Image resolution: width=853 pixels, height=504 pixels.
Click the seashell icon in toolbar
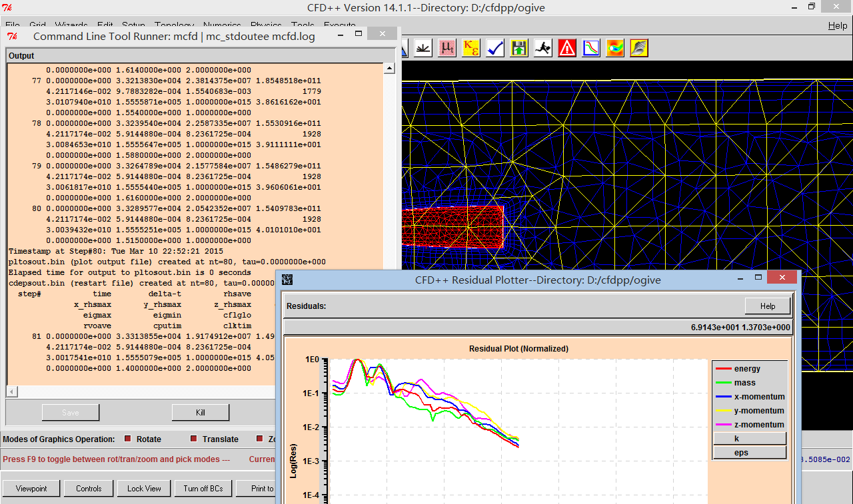[639, 48]
